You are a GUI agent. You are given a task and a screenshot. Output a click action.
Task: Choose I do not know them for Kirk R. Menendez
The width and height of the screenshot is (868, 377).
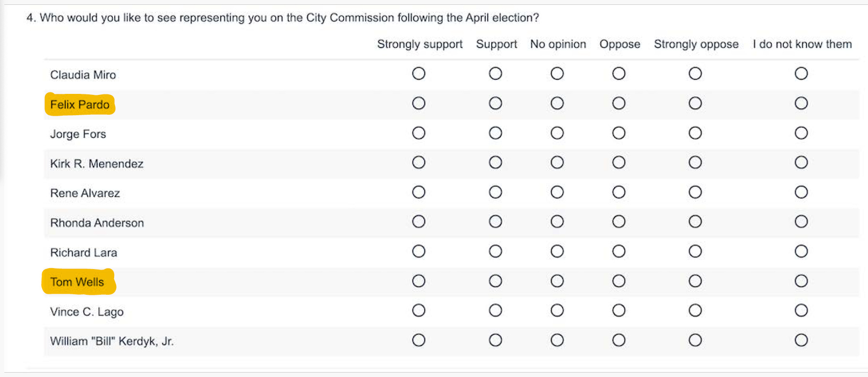click(801, 163)
